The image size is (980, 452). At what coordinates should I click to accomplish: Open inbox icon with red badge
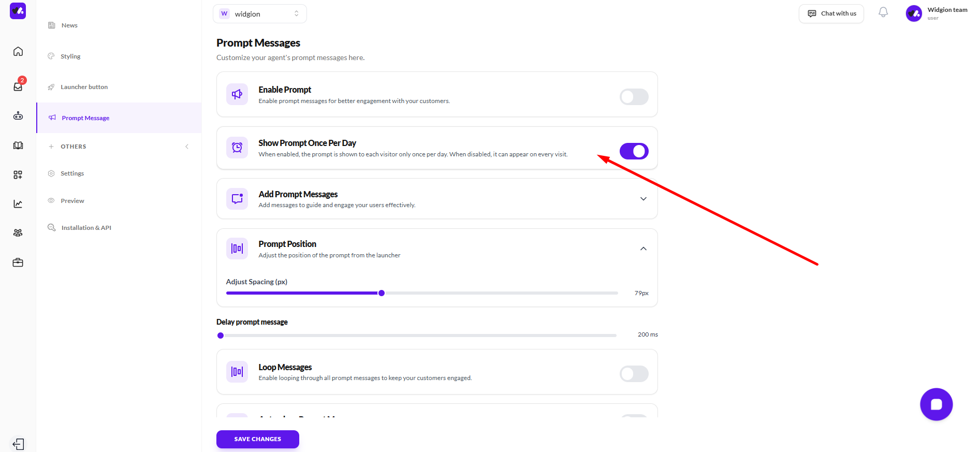(18, 86)
